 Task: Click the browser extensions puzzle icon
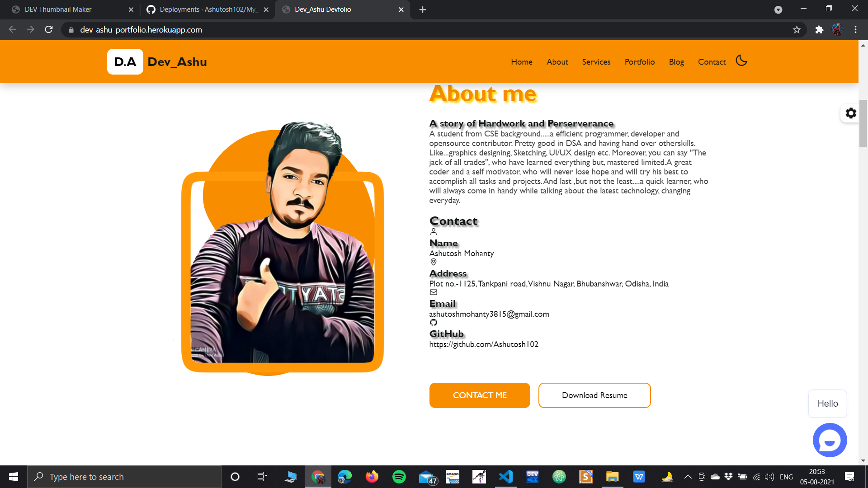[x=819, y=30]
